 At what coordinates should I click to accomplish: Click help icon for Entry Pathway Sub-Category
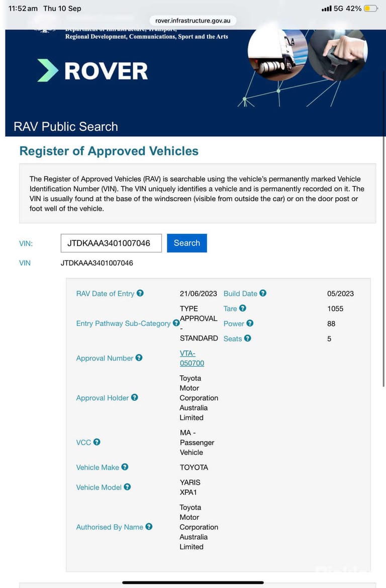pos(176,323)
